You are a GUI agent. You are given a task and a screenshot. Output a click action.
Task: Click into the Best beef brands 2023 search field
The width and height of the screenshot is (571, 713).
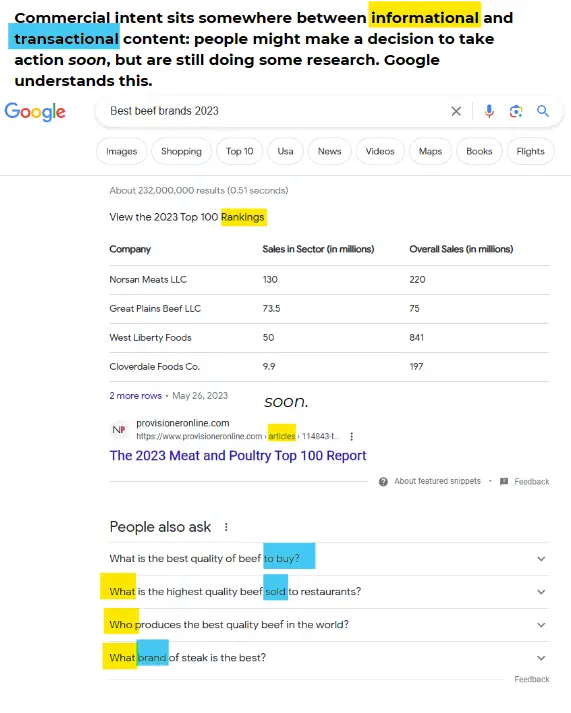pos(273,111)
